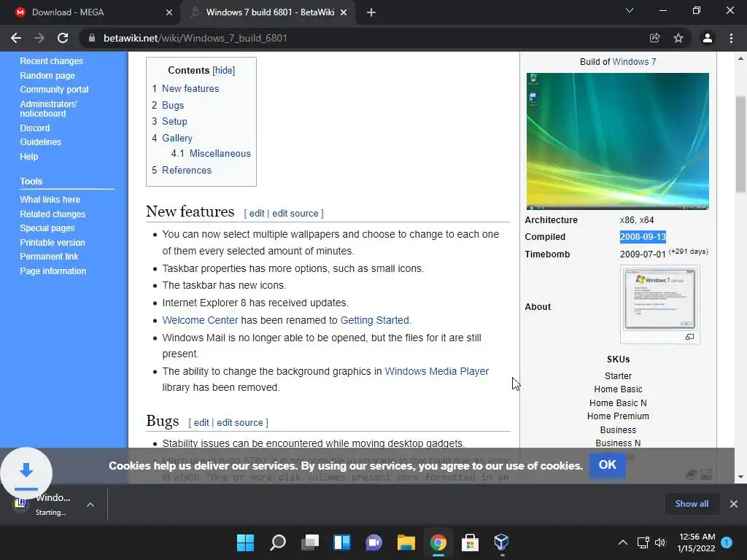This screenshot has width=747, height=560.
Task: Open File Explorer from taskbar
Action: pyautogui.click(x=406, y=542)
